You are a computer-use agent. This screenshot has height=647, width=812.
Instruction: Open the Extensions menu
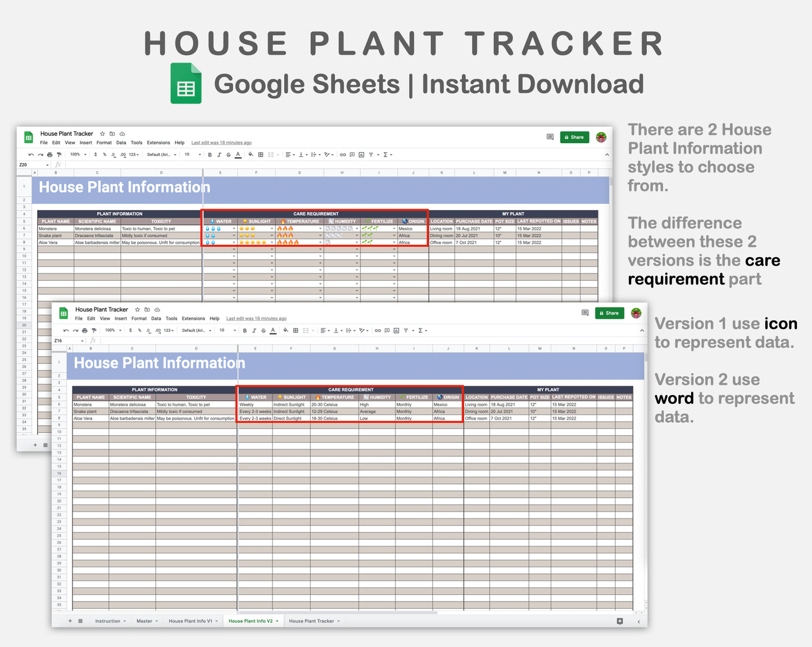click(193, 318)
